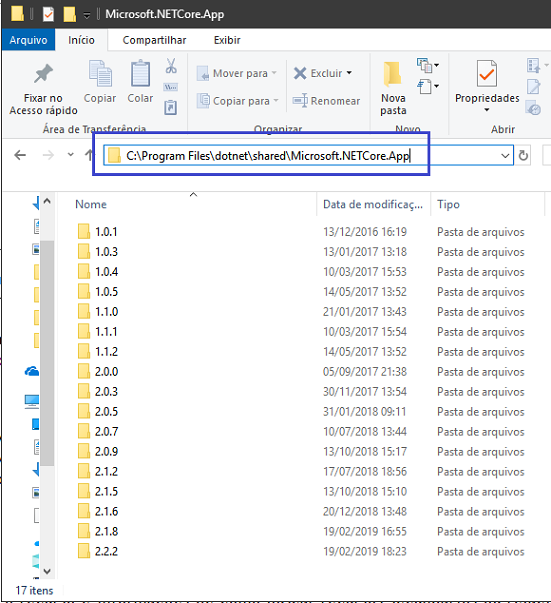This screenshot has width=551, height=603.
Task: Click the back navigation arrow
Action: [20, 155]
